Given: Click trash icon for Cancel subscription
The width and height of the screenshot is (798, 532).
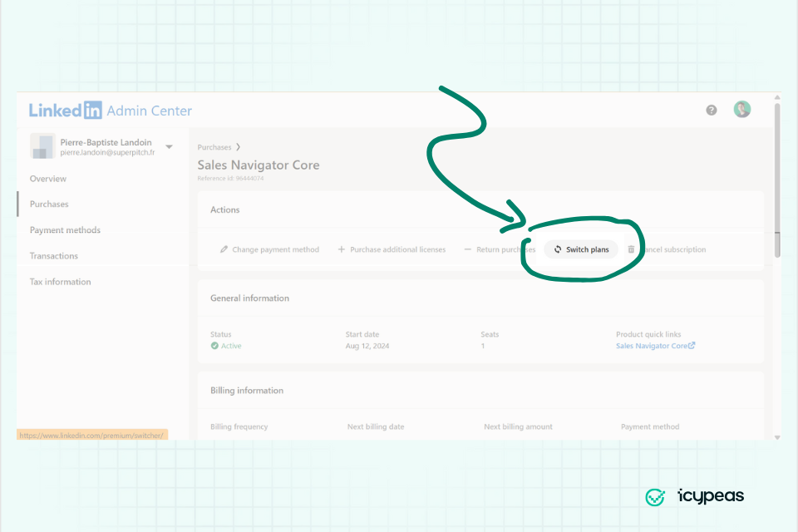Looking at the screenshot, I should click(631, 249).
